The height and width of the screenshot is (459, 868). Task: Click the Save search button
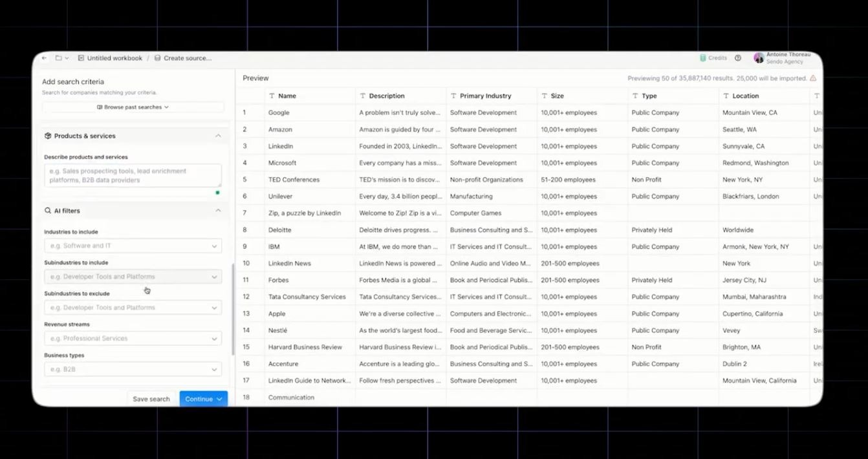pos(151,399)
